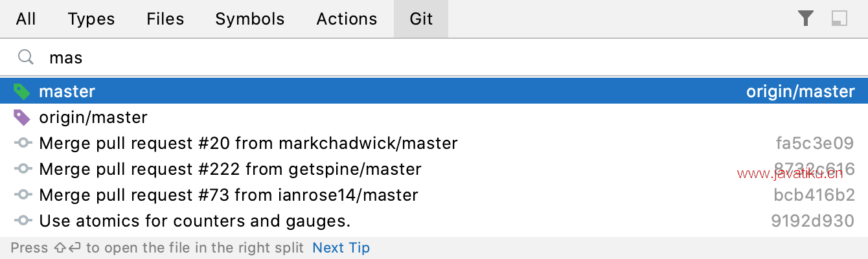Open the Files tab
This screenshot has width=868, height=259.
point(165,19)
